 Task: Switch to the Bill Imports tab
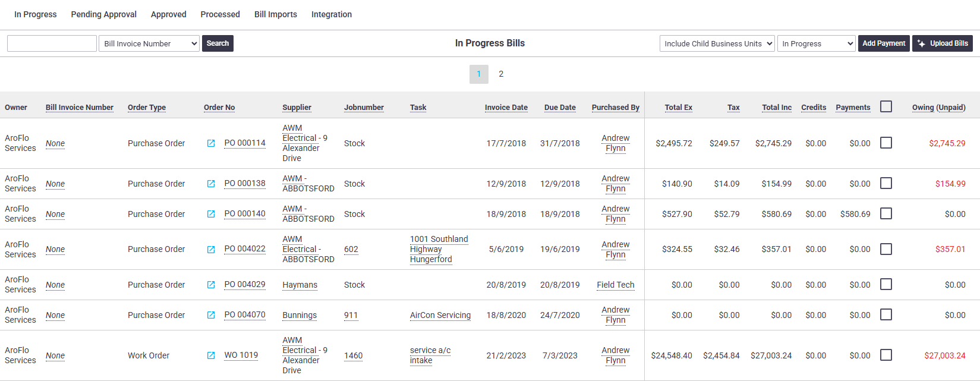pos(276,14)
